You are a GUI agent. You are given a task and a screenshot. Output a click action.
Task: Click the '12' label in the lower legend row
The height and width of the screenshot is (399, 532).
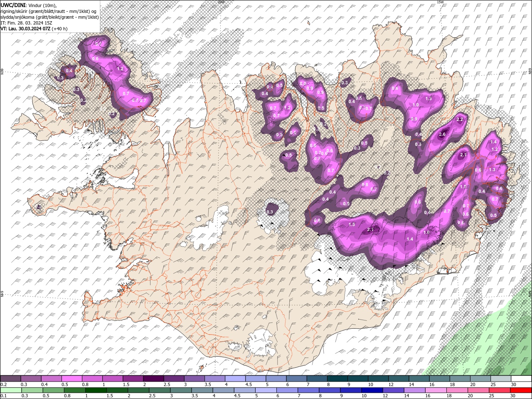point(385,396)
